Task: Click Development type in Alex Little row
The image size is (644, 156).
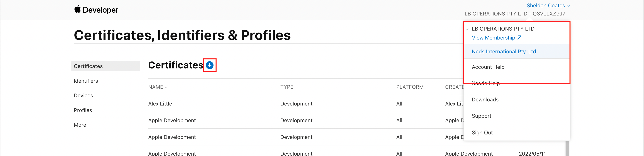Action: click(296, 104)
